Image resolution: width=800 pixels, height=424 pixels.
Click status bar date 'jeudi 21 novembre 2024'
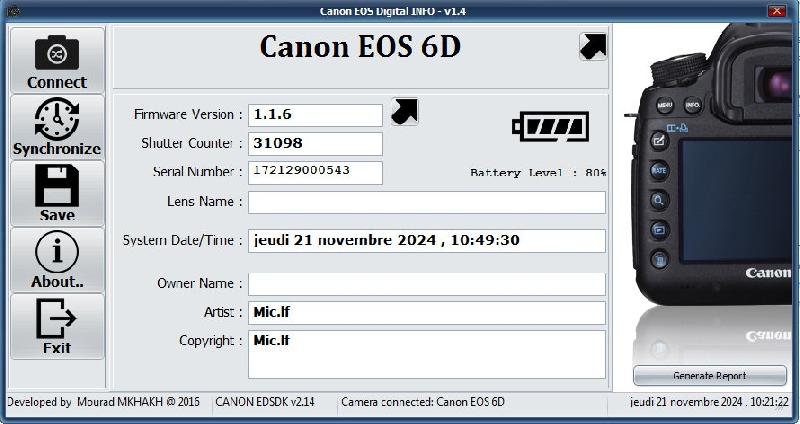click(x=710, y=402)
